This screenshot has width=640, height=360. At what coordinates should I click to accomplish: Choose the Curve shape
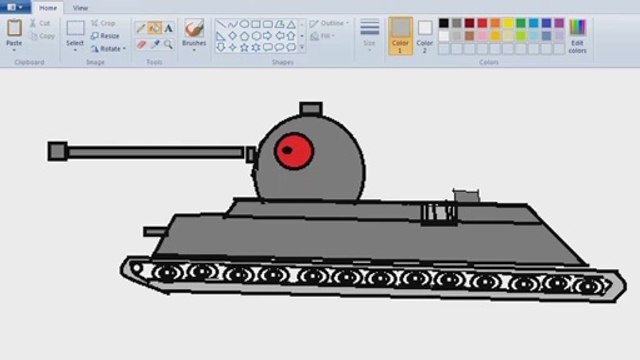[232, 24]
